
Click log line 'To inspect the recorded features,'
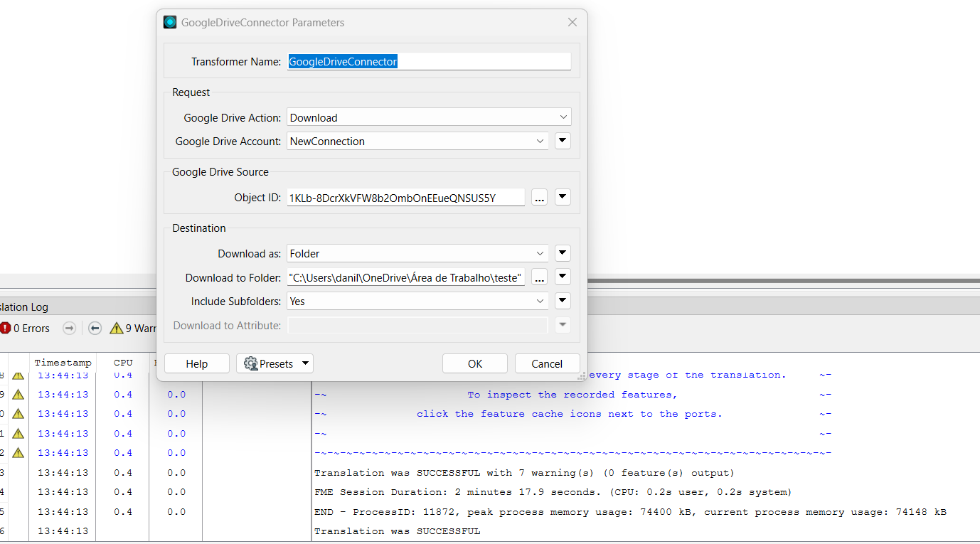(x=572, y=395)
